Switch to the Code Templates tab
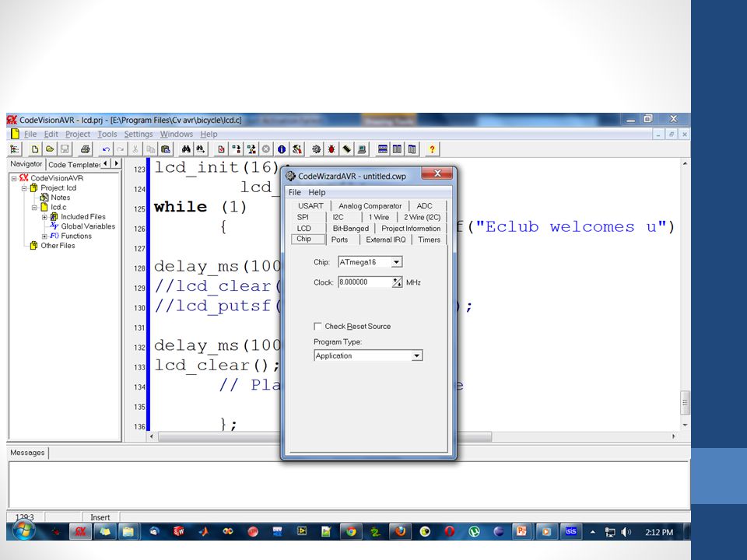The width and height of the screenshot is (747, 560). click(74, 165)
